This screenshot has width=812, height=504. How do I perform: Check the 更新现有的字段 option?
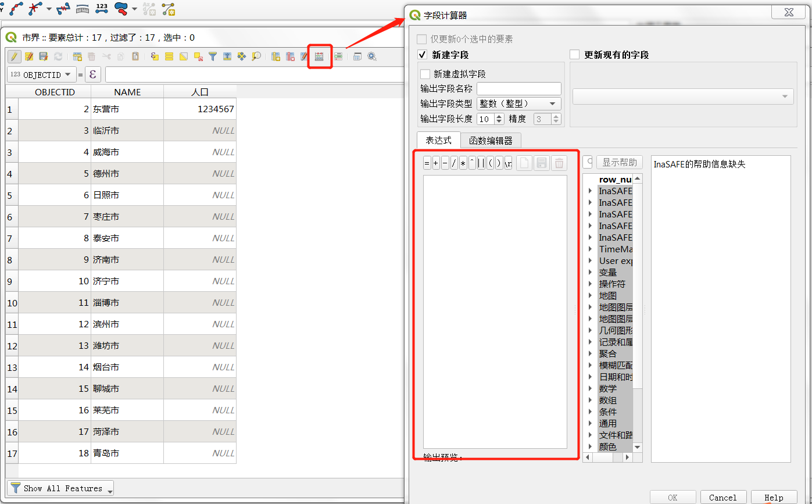tap(575, 55)
